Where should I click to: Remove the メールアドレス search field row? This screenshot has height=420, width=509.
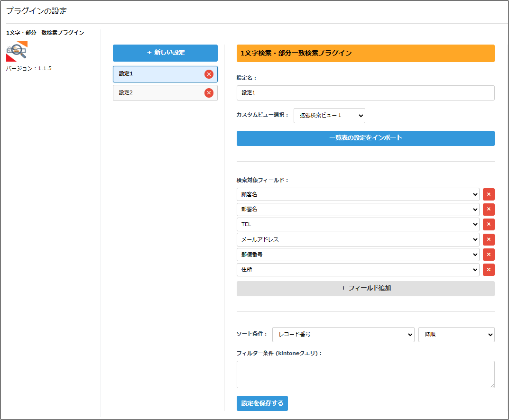pos(489,240)
